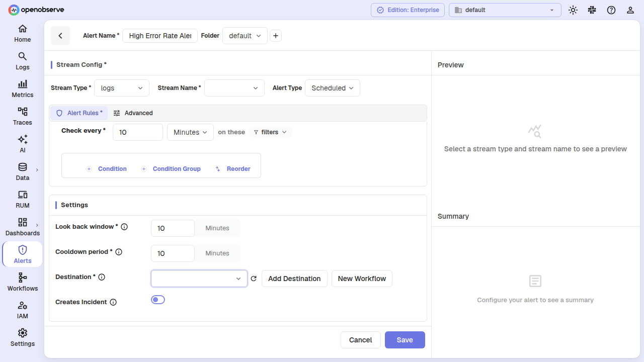Open the Minutes frequency unit dropdown
Viewport: 644px width, 362px height.
pyautogui.click(x=190, y=132)
